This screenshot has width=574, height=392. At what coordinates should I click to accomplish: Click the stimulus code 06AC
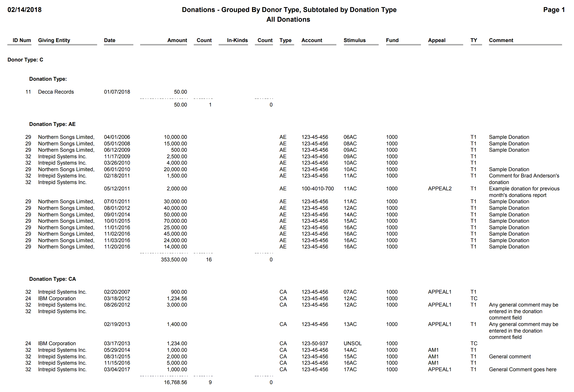pos(350,137)
